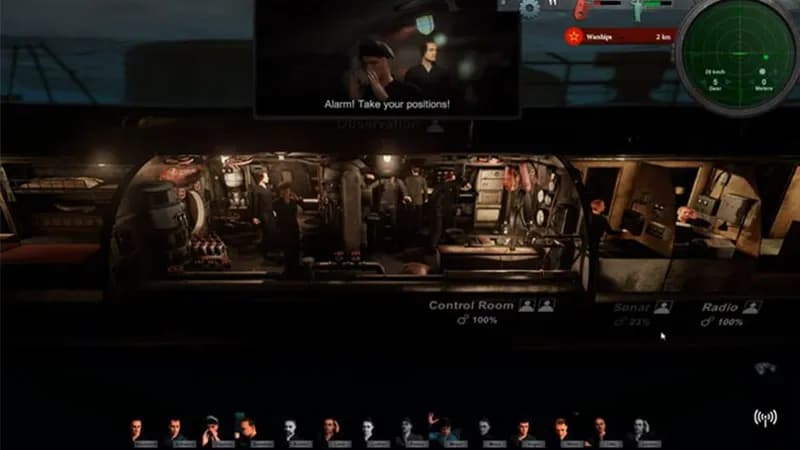This screenshot has width=800, height=450.
Task: Select the faint Observation station label
Action: pyautogui.click(x=378, y=124)
